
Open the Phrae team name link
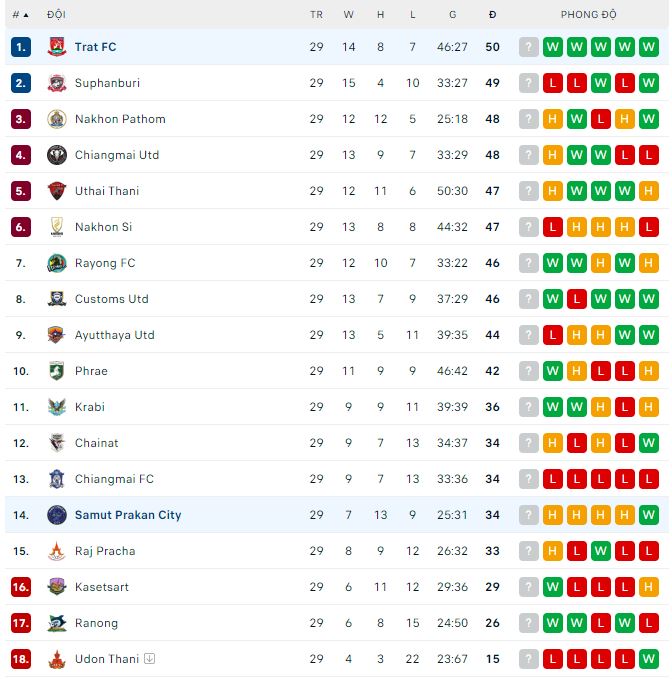click(91, 371)
